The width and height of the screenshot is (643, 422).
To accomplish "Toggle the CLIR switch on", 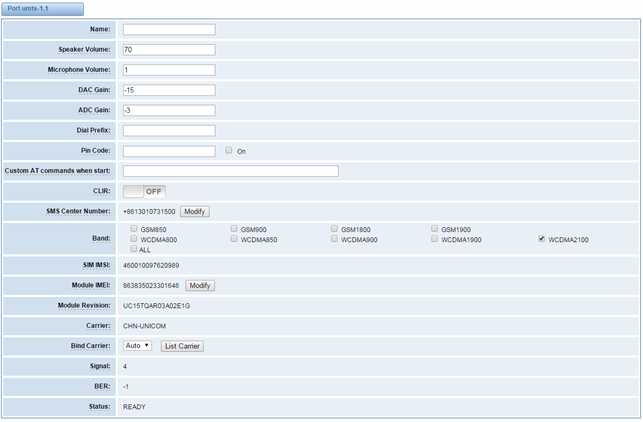I will coord(144,192).
